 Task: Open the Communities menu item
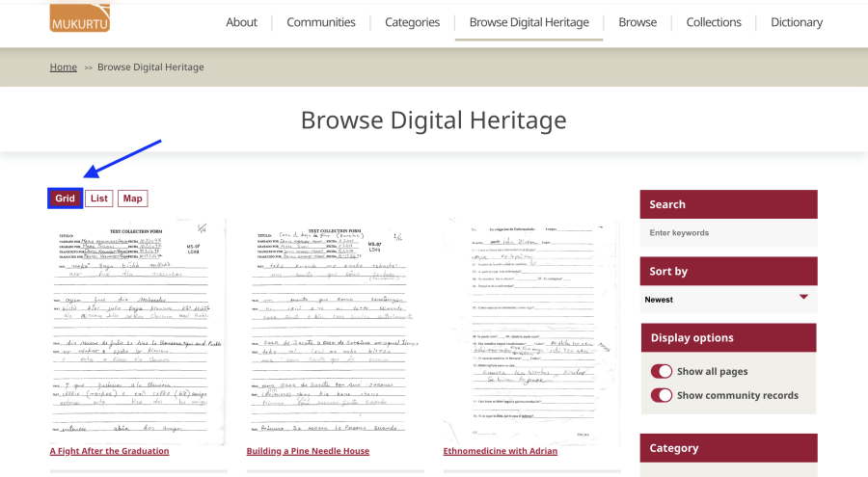[x=321, y=22]
